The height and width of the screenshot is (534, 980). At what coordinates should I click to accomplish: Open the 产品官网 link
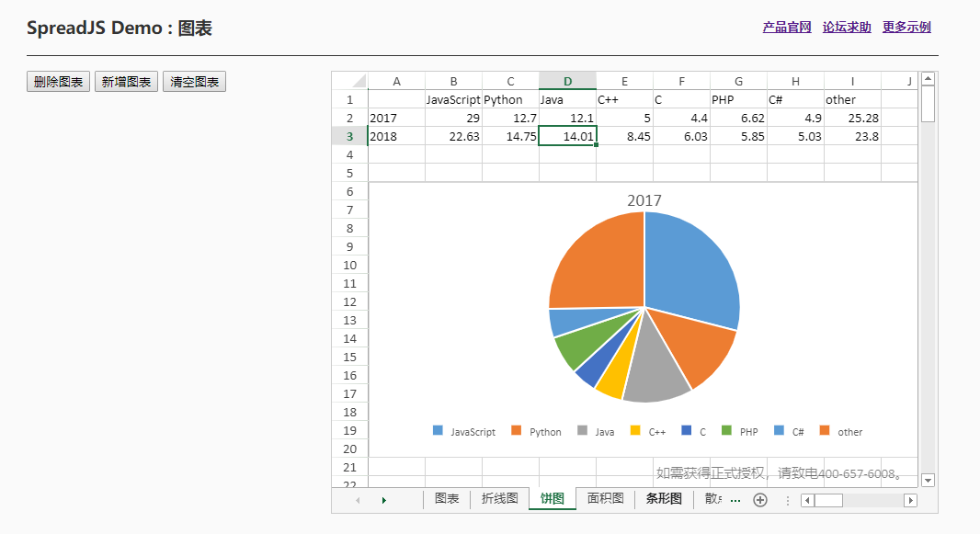tap(787, 27)
